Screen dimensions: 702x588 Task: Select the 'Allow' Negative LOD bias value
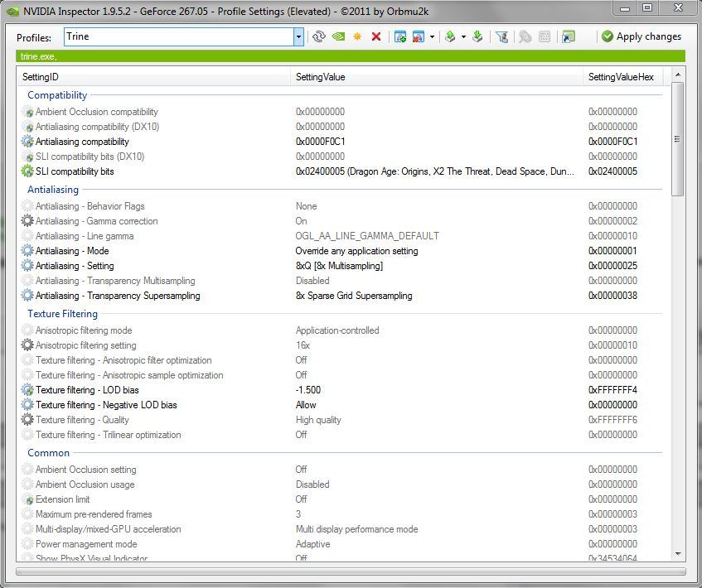[x=306, y=404]
